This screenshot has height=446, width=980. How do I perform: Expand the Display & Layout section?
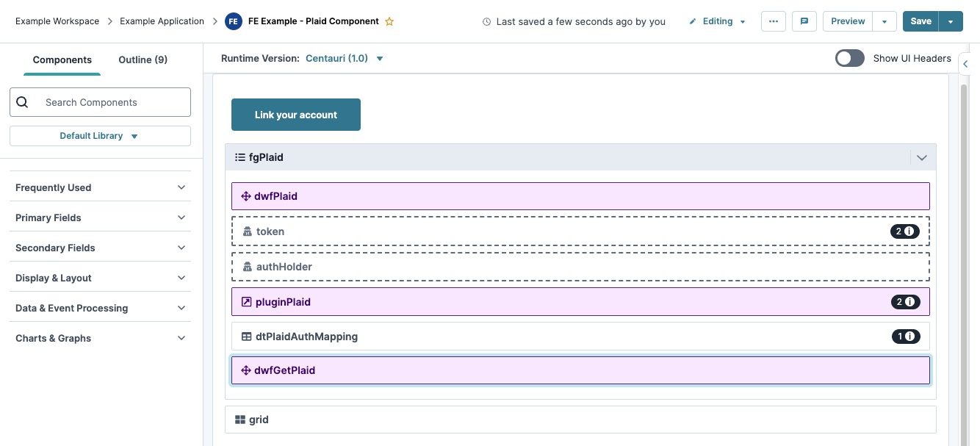pyautogui.click(x=100, y=278)
